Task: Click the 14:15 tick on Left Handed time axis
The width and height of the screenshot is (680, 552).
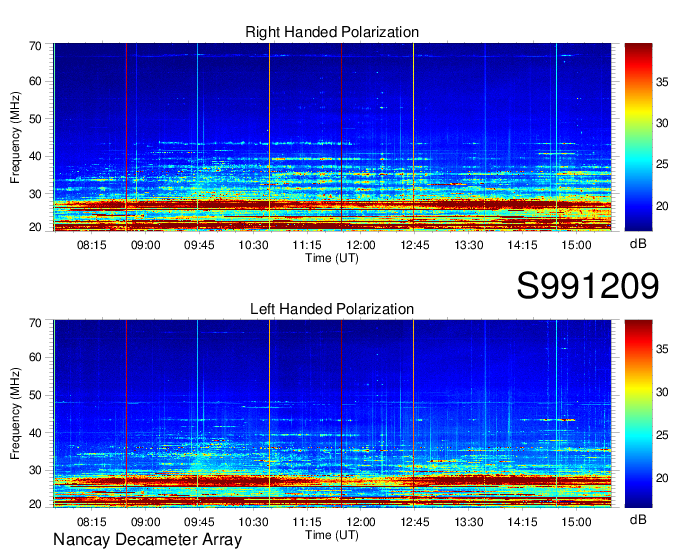Action: (523, 521)
